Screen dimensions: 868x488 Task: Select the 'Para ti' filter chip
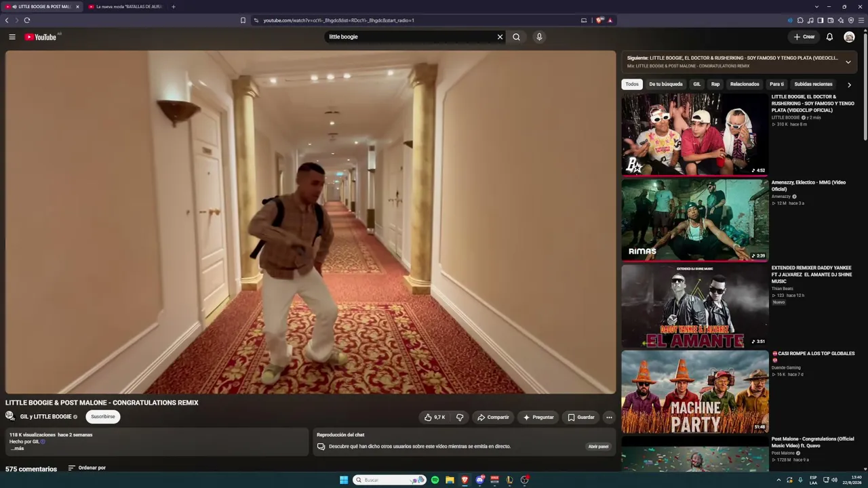click(776, 84)
